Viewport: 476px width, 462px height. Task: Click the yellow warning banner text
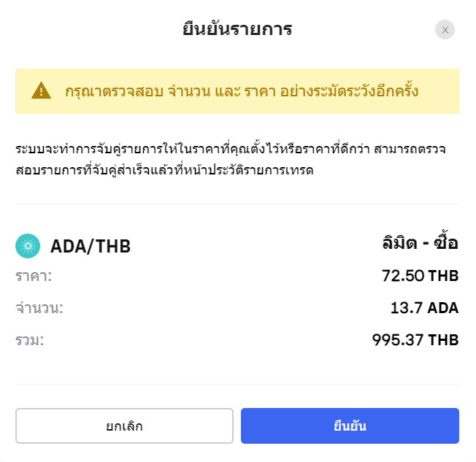242,91
